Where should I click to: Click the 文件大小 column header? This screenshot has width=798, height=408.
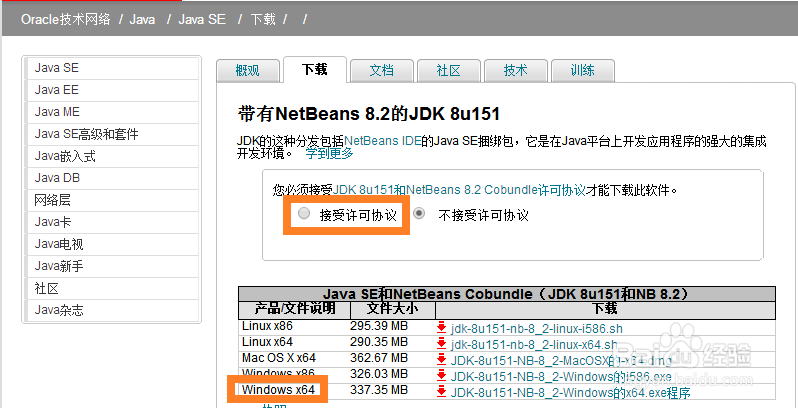coord(392,309)
